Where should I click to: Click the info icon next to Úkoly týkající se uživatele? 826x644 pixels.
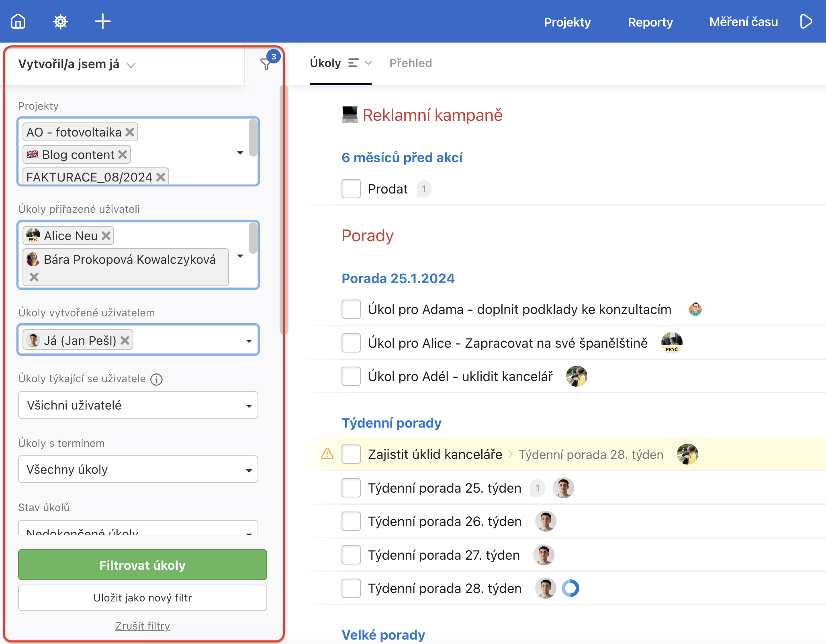click(156, 379)
